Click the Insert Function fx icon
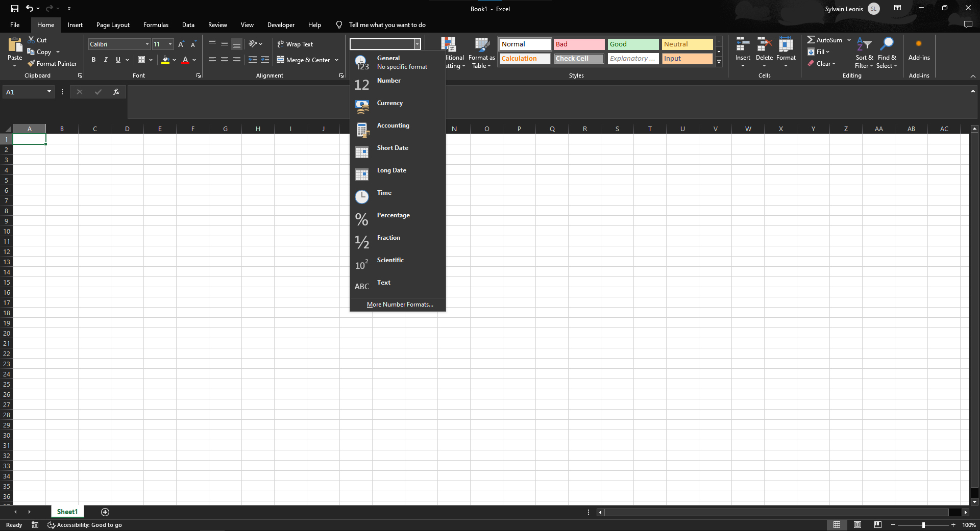This screenshot has width=980, height=531. pyautogui.click(x=116, y=92)
